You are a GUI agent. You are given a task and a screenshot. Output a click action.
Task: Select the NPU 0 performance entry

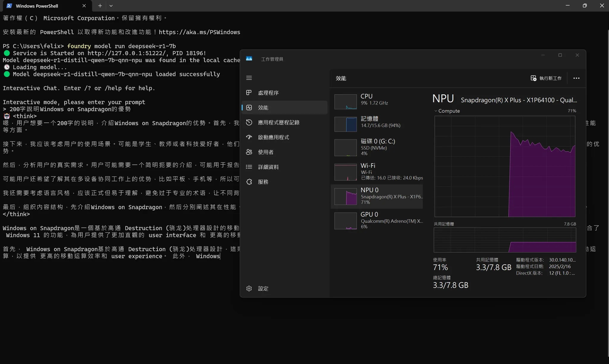(x=377, y=196)
